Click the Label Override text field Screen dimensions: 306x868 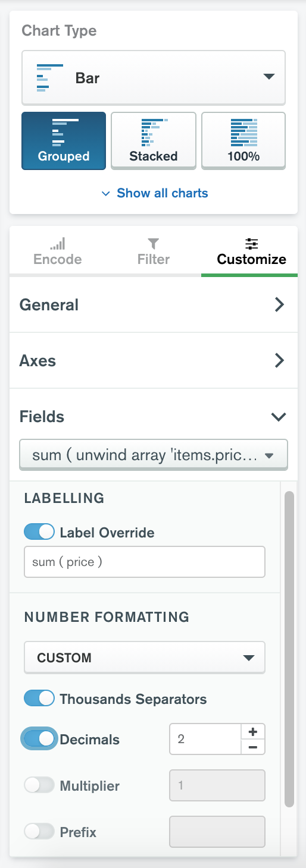point(145,562)
